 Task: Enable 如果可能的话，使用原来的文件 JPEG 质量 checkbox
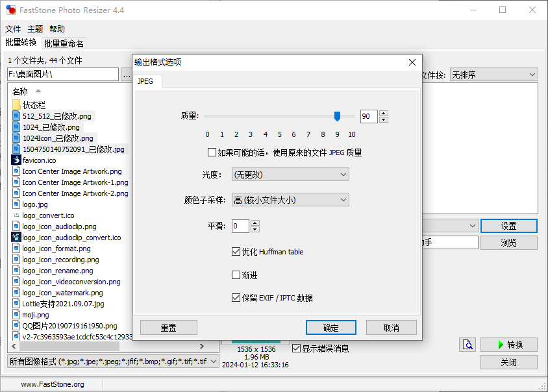pos(212,153)
